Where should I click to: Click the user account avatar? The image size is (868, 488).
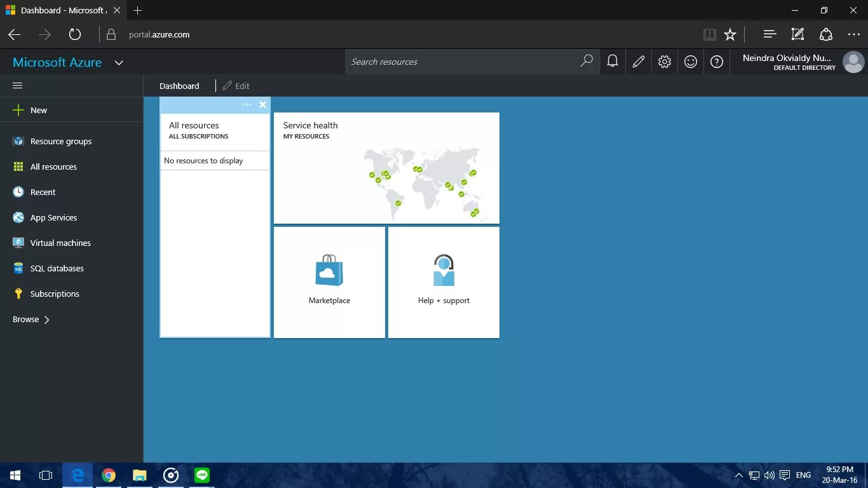853,62
